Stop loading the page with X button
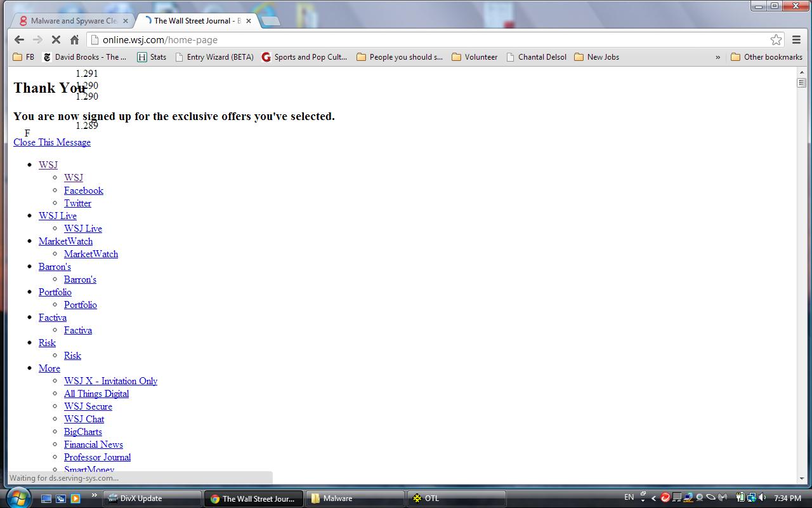The height and width of the screenshot is (508, 812). coord(56,39)
